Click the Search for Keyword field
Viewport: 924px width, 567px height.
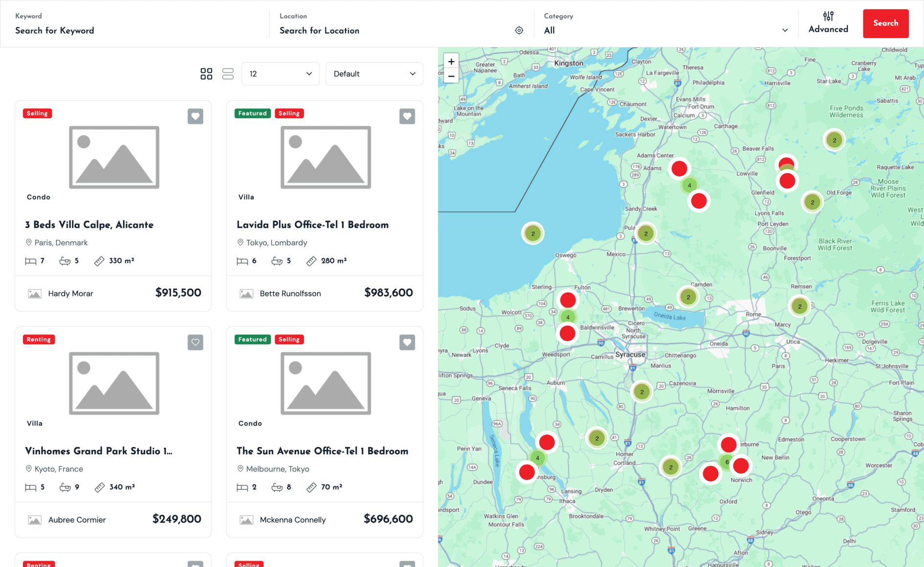tap(137, 30)
